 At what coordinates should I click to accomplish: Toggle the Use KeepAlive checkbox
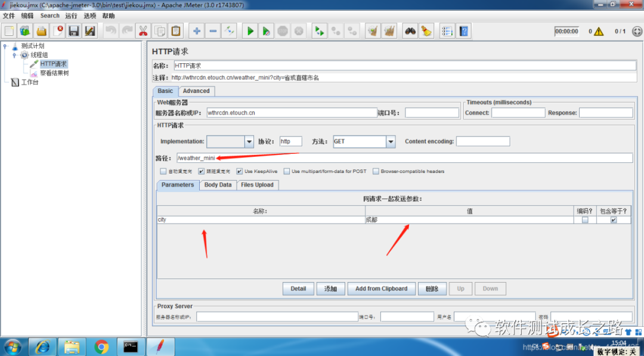pyautogui.click(x=240, y=171)
